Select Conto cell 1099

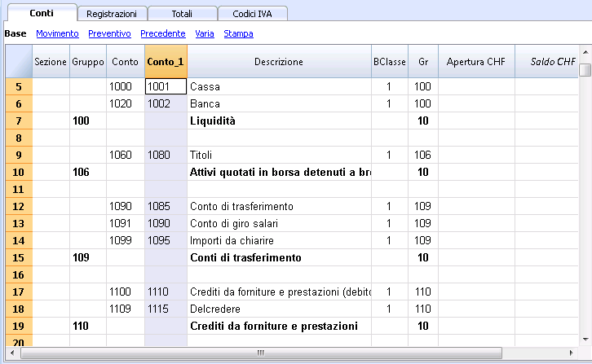pyautogui.click(x=126, y=241)
